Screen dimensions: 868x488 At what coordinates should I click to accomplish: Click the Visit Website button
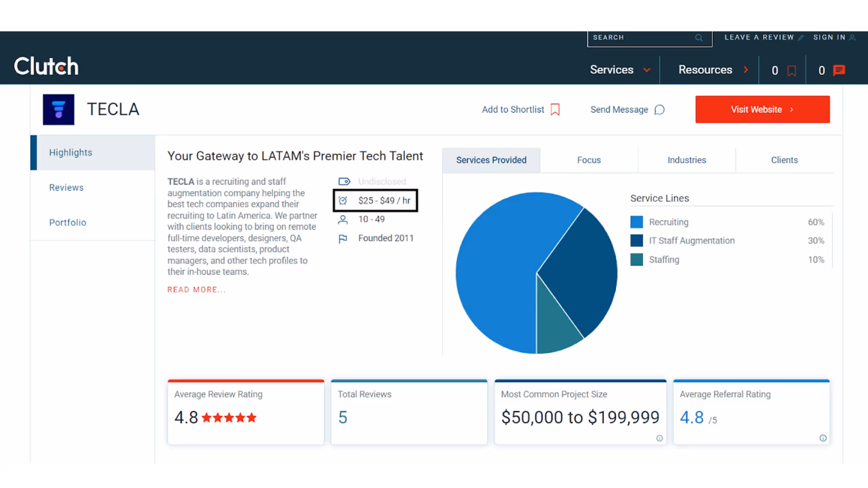pos(763,109)
